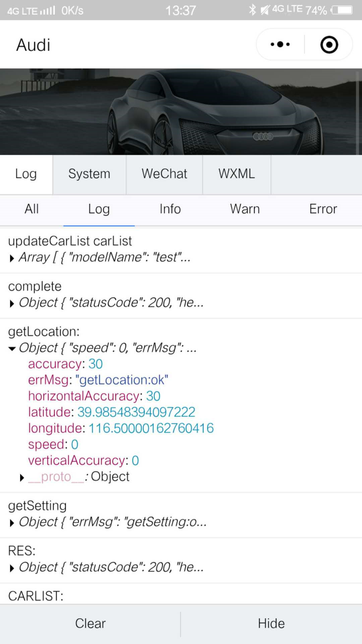Expand the complete Object entry
Screen dimensions: 362x644
point(12,304)
